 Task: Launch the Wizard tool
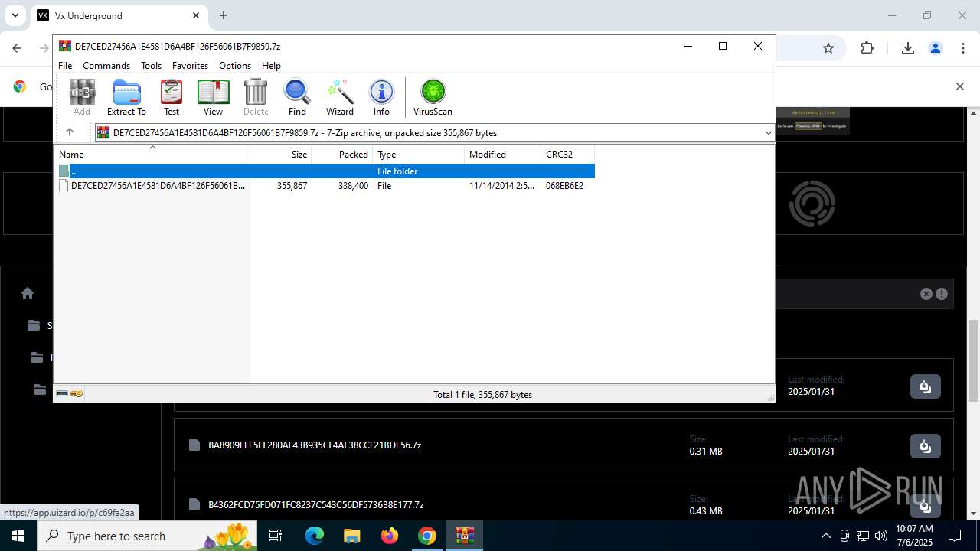[340, 97]
